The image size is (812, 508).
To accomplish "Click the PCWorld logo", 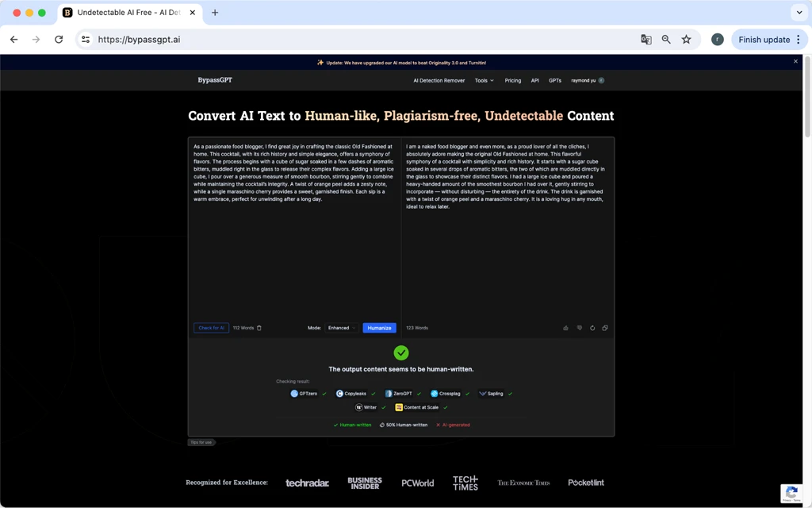I will pyautogui.click(x=417, y=483).
